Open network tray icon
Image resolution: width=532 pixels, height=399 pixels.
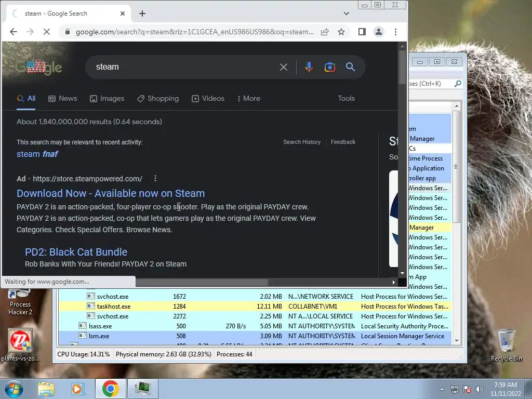454,389
